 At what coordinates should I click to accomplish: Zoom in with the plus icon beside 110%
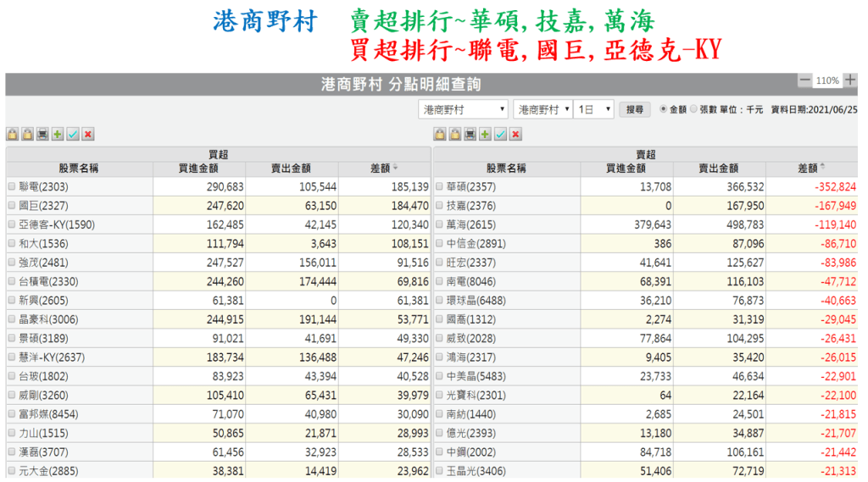(850, 80)
